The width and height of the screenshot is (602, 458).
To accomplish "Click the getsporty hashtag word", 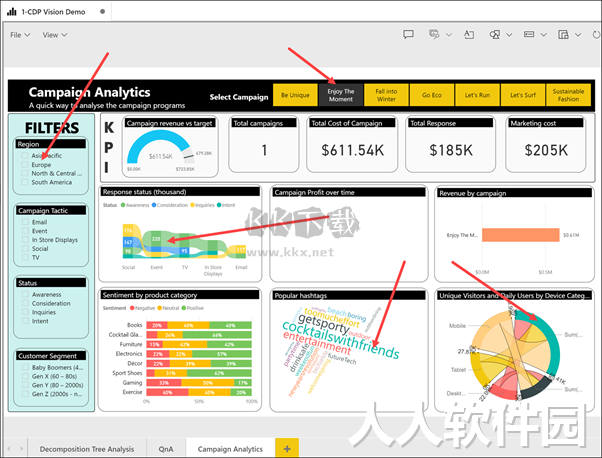I will (x=324, y=323).
